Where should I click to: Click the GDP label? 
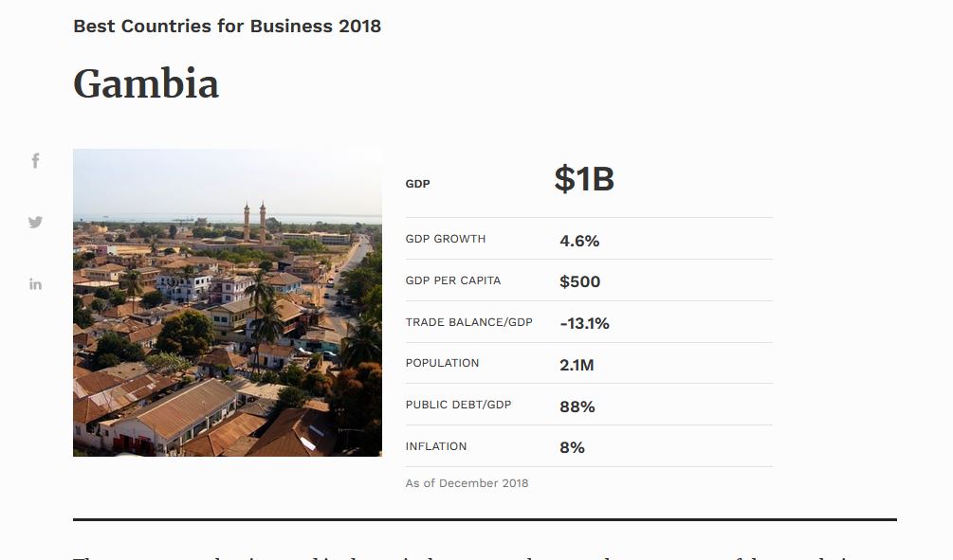tap(417, 184)
